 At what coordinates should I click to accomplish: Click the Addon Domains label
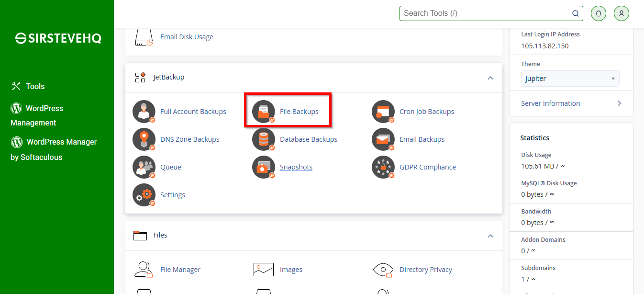coord(543,240)
